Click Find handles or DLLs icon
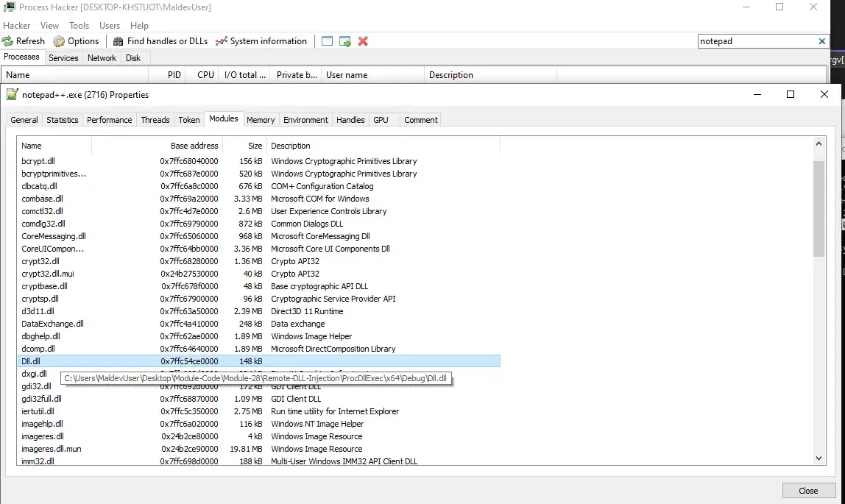Image resolution: width=845 pixels, height=504 pixels. click(118, 41)
